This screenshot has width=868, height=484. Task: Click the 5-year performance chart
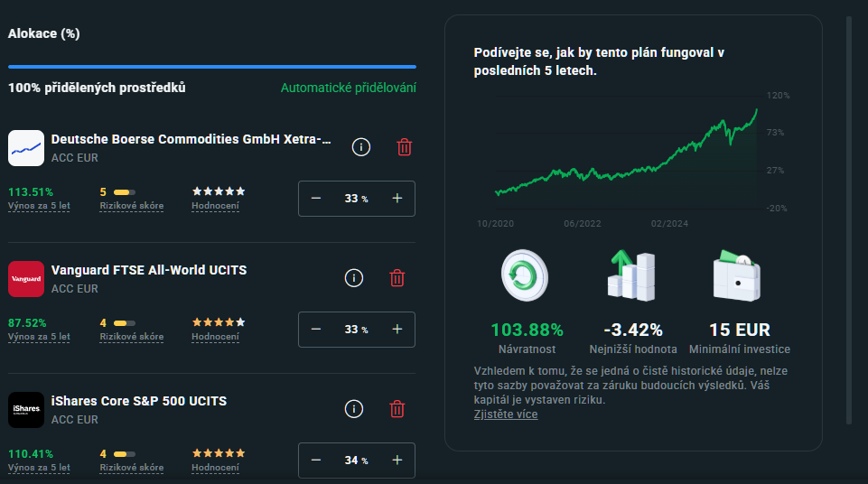click(623, 154)
